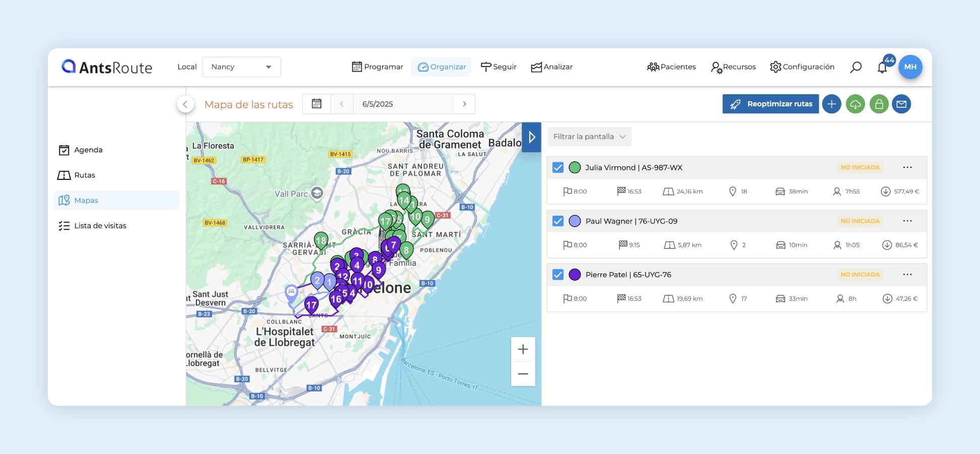Select Lista de visitas in sidebar
This screenshot has width=980, height=454.
(x=100, y=226)
